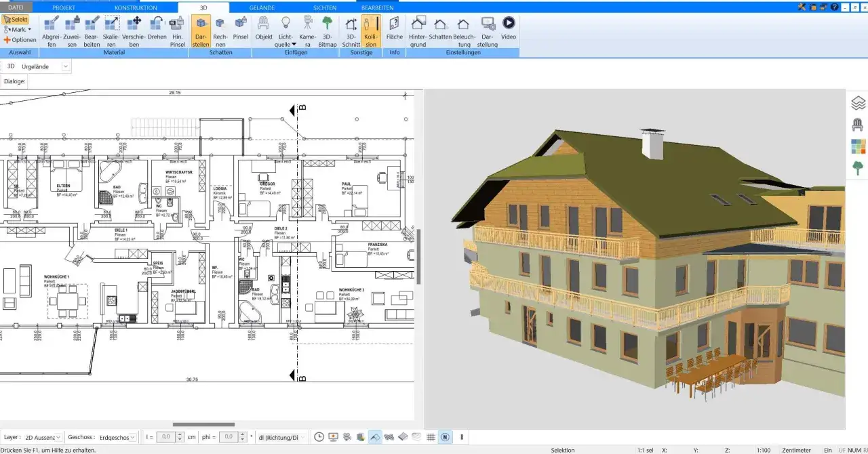This screenshot has height=454, width=868.
Task: Click the Fläche info tool
Action: coord(394,28)
